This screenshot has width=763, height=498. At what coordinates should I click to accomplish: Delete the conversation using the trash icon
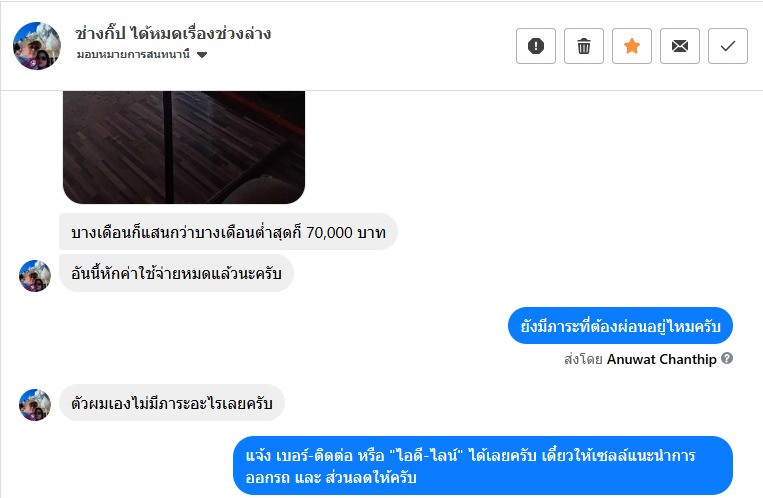(x=584, y=46)
